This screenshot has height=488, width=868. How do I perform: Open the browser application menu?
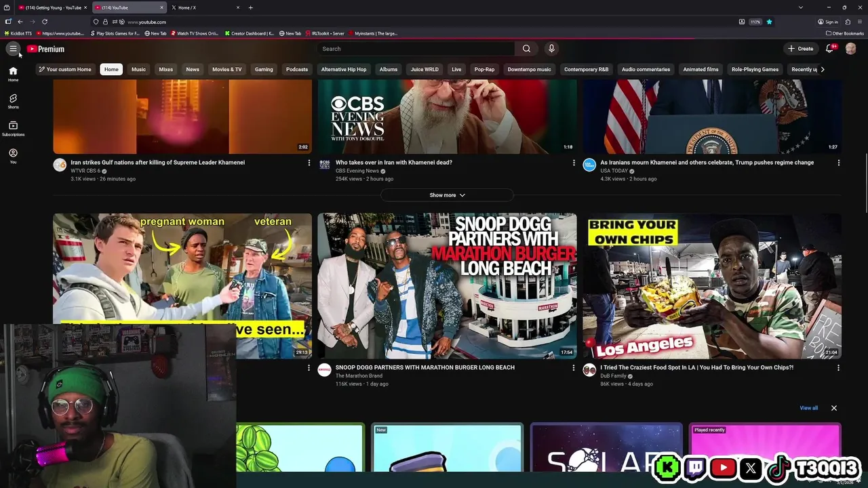[859, 22]
